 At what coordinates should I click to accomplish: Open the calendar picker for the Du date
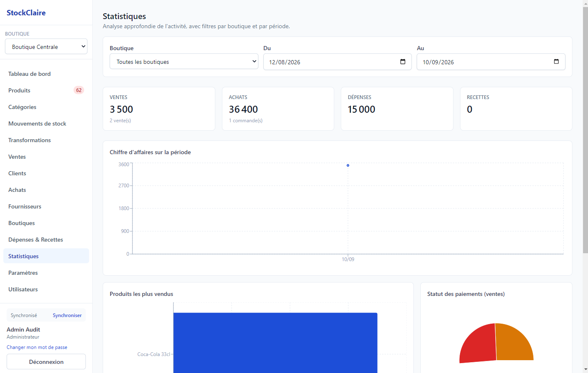click(402, 62)
